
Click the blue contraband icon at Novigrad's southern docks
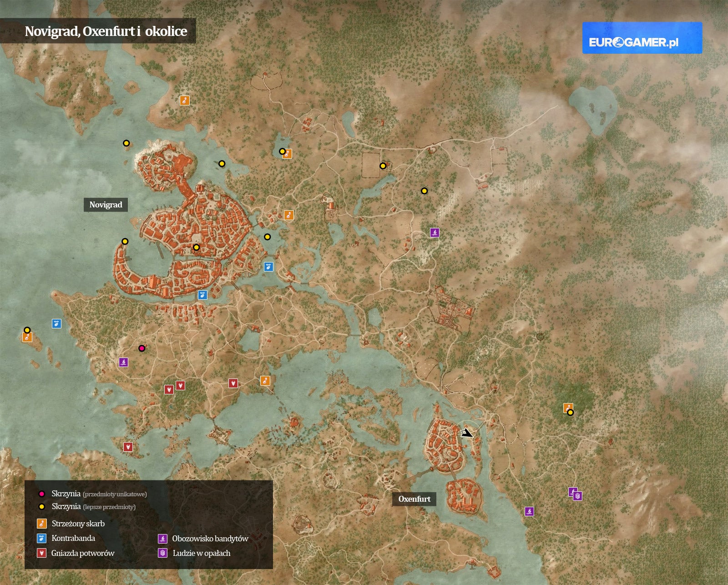[x=202, y=295]
